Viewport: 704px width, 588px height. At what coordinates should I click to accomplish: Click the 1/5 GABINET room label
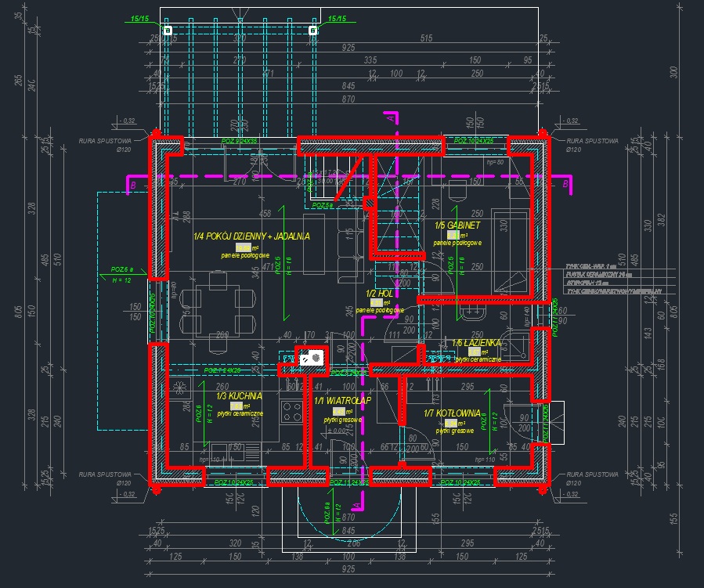click(x=457, y=225)
